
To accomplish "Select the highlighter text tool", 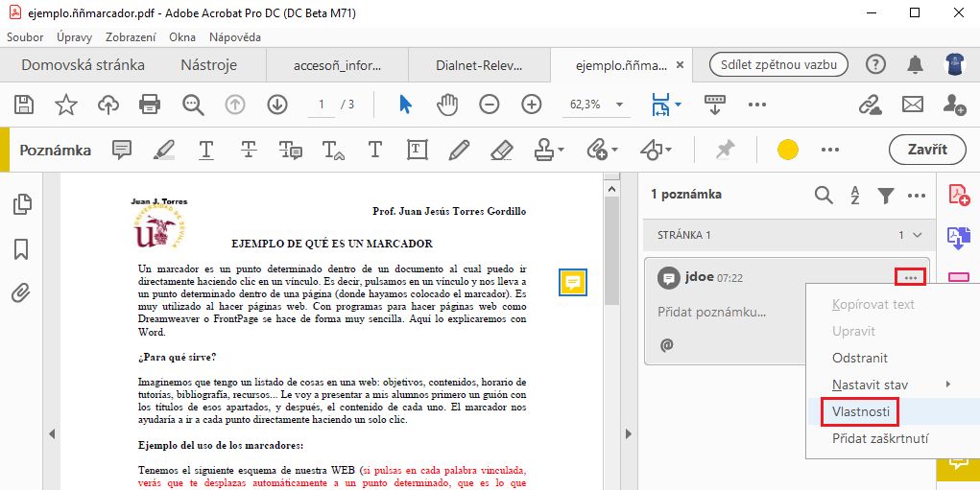I will pos(163,150).
